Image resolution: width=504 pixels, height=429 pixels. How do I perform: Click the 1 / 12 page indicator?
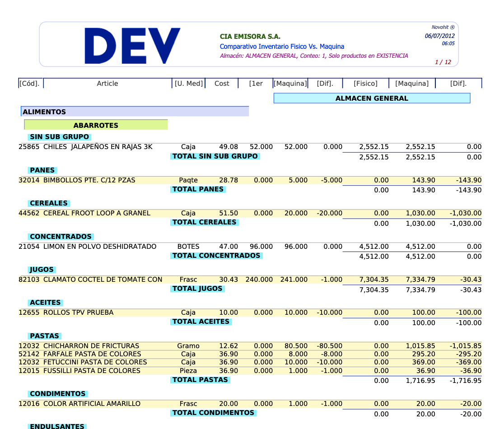443,62
